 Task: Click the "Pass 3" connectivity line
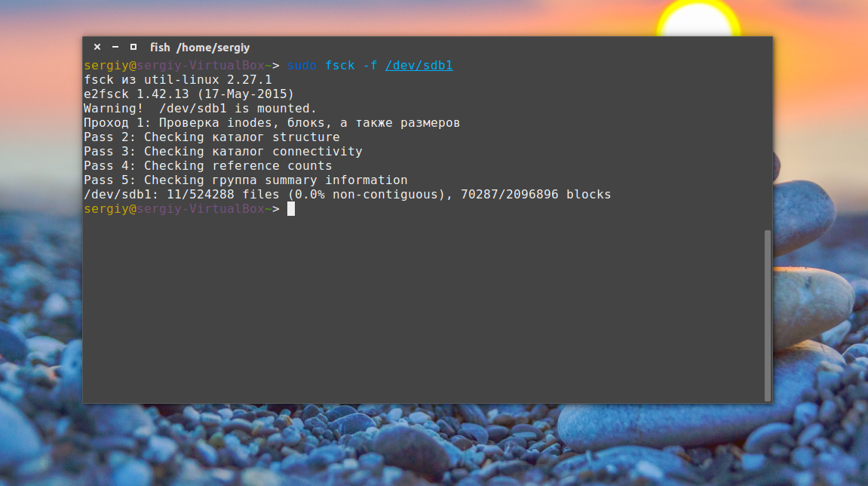[222, 152]
